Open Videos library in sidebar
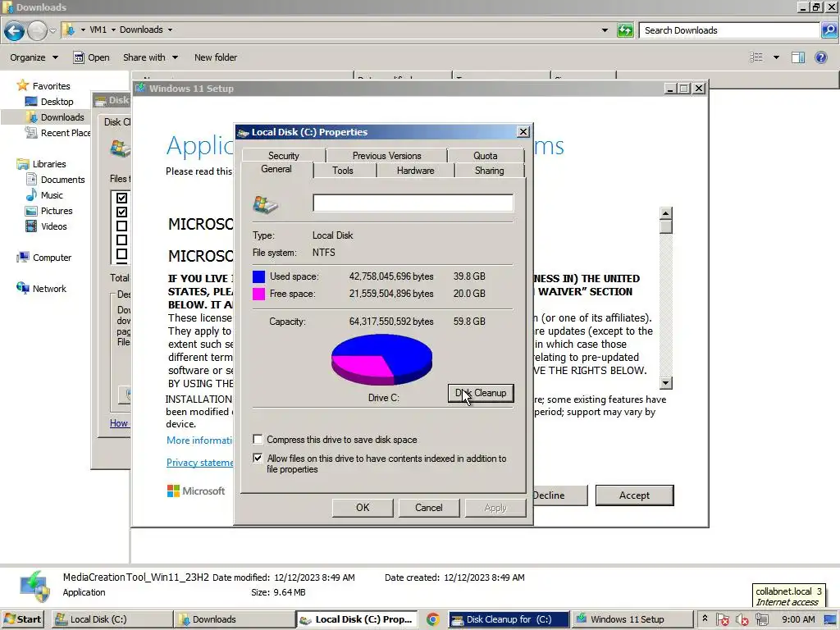Viewport: 840px width, 630px height. [x=47, y=226]
